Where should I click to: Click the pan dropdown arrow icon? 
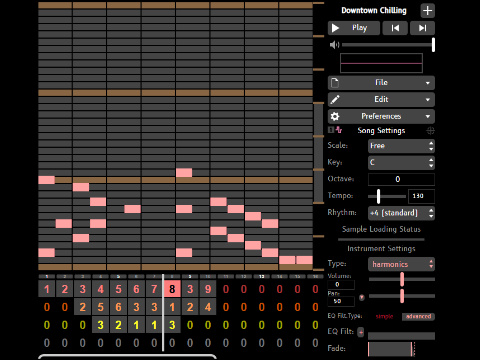tap(362, 297)
